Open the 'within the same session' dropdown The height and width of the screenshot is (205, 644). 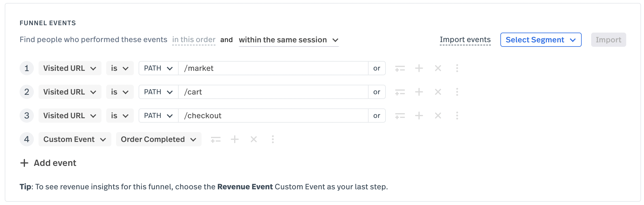tap(288, 40)
